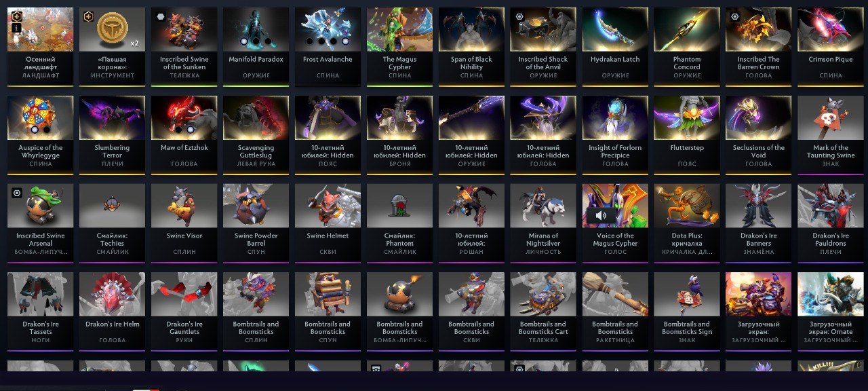Choose the Maw of Eztzhok head item
The width and height of the screenshot is (868, 391).
tap(184, 133)
